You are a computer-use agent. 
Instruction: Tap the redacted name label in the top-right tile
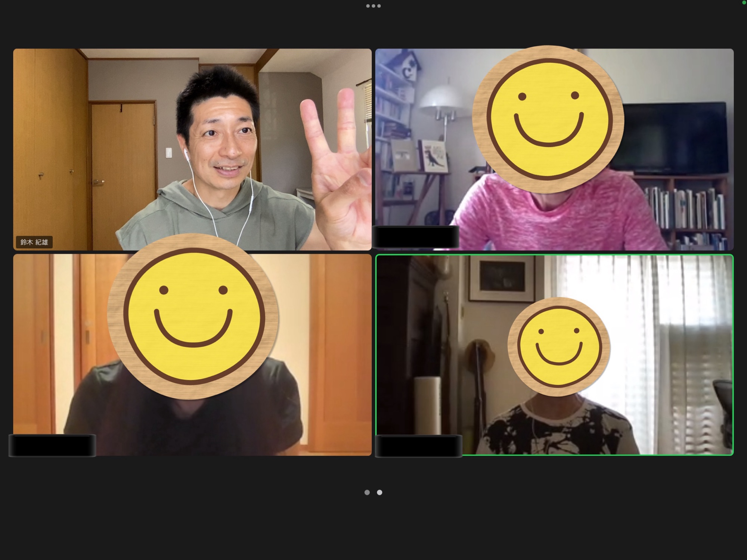pos(416,237)
